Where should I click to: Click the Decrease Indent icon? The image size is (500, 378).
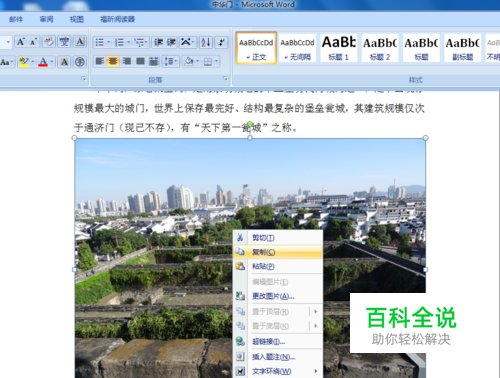[x=158, y=42]
